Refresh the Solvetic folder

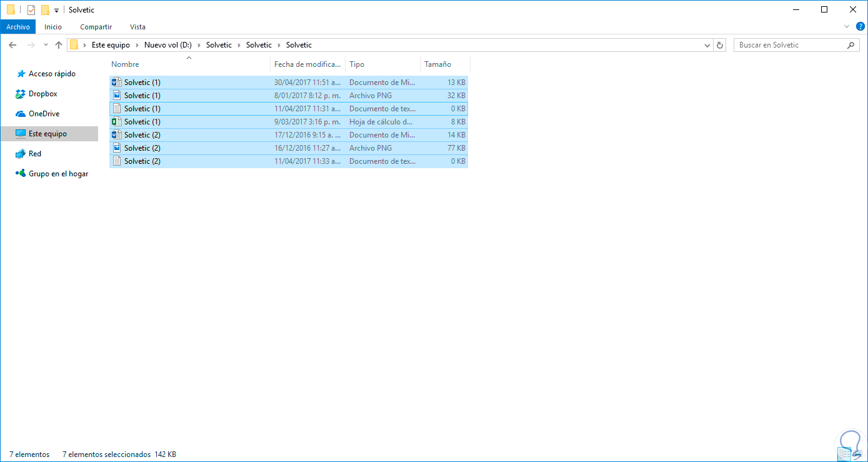pos(720,45)
